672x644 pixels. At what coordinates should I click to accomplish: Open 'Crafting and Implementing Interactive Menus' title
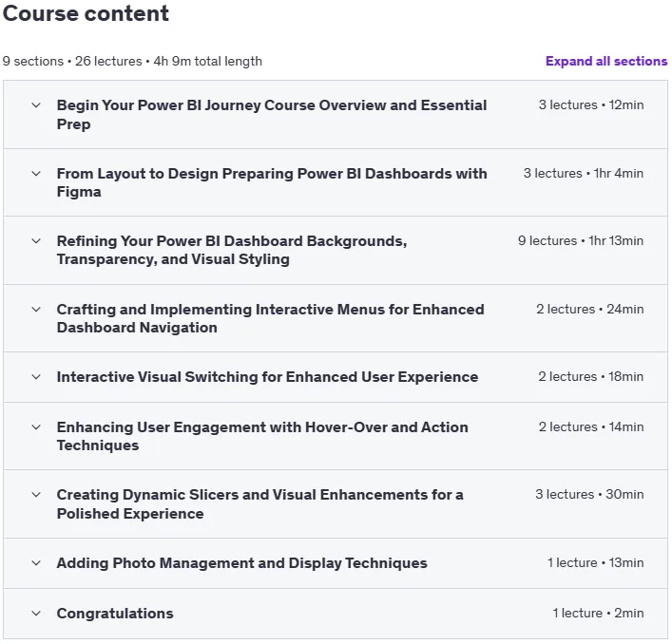pos(271,318)
